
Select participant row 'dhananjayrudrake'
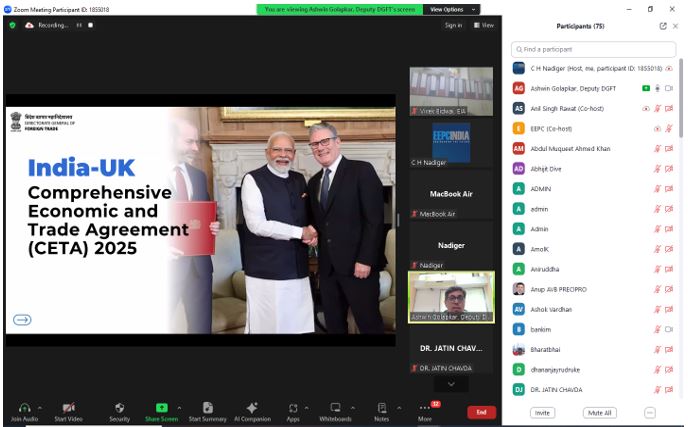pyautogui.click(x=593, y=370)
